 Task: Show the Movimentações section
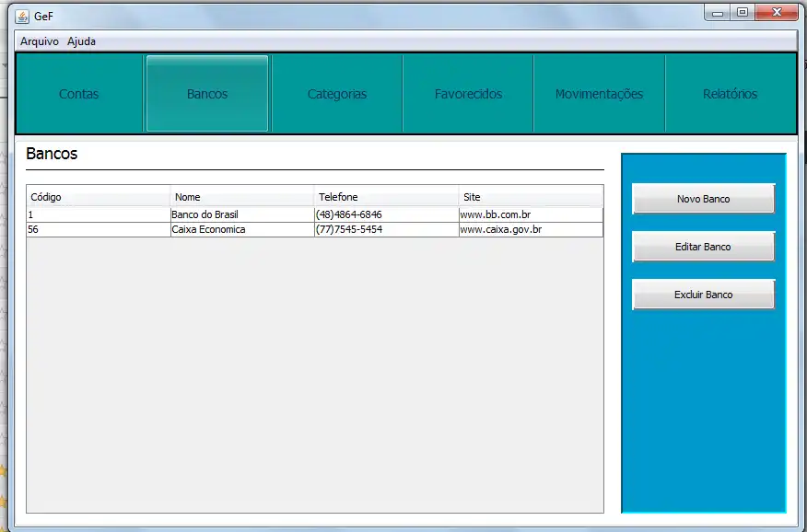[x=599, y=94]
